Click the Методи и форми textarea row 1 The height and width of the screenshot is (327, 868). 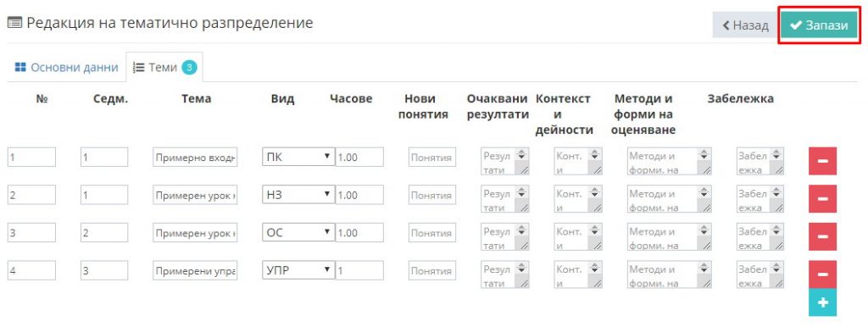point(670,162)
